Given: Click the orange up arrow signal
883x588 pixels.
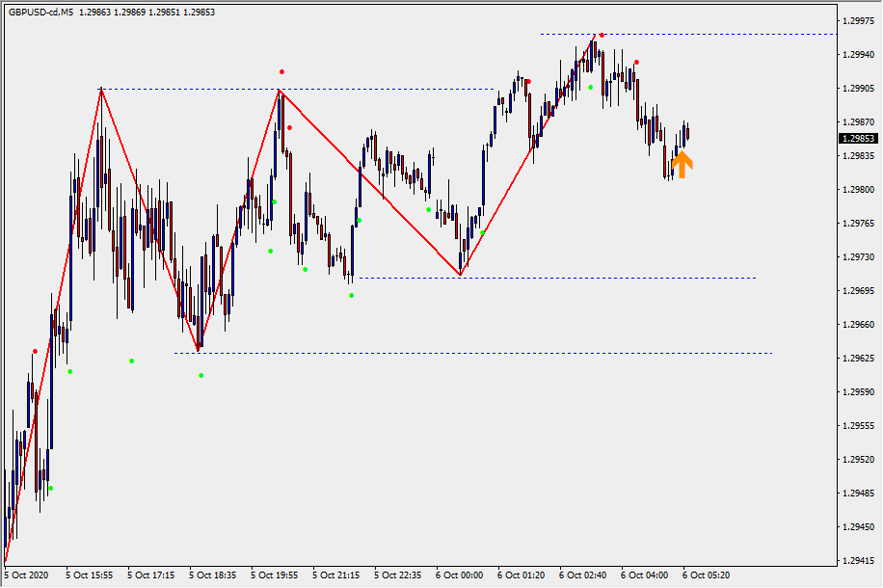Looking at the screenshot, I should point(682,165).
